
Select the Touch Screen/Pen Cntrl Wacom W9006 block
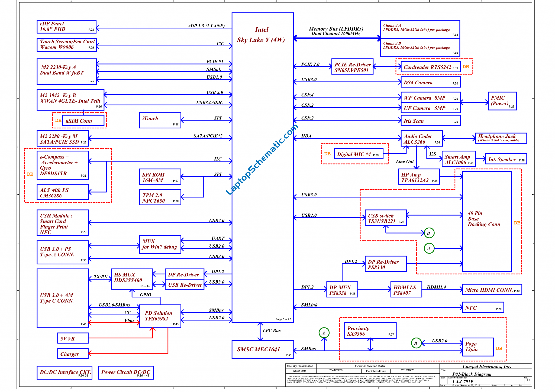[66, 45]
